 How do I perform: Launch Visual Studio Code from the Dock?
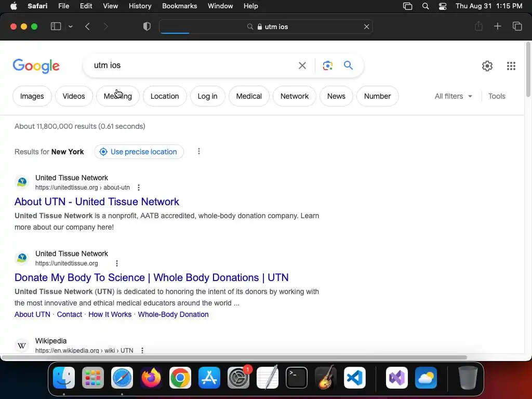pos(354,378)
